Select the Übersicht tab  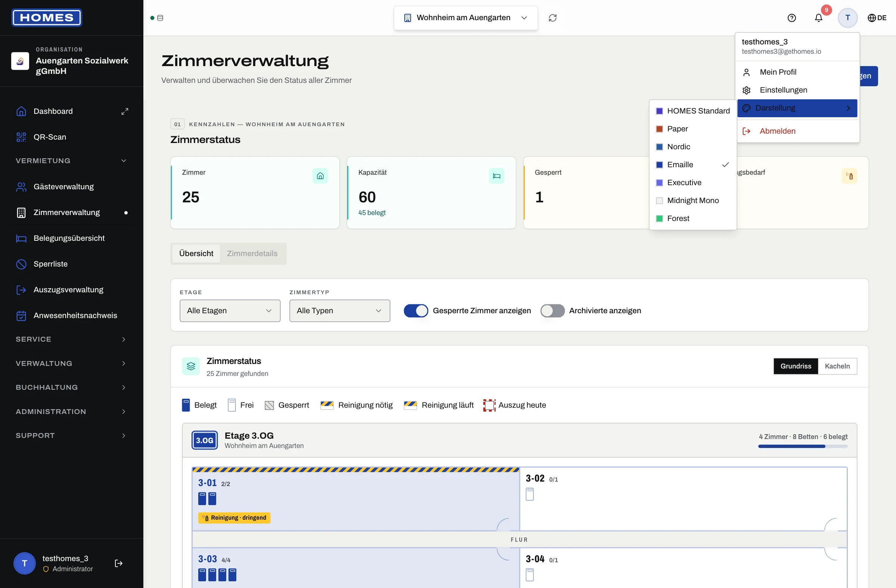click(196, 253)
